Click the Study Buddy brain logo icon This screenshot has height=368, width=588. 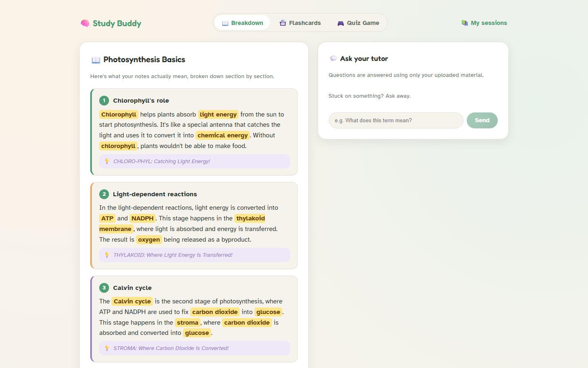[x=85, y=23]
